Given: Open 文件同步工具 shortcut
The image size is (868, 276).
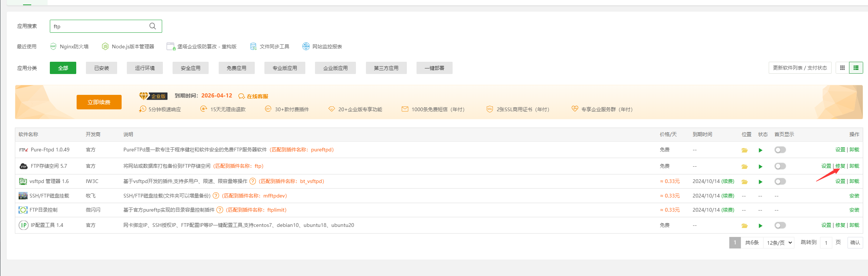Looking at the screenshot, I should [x=270, y=46].
